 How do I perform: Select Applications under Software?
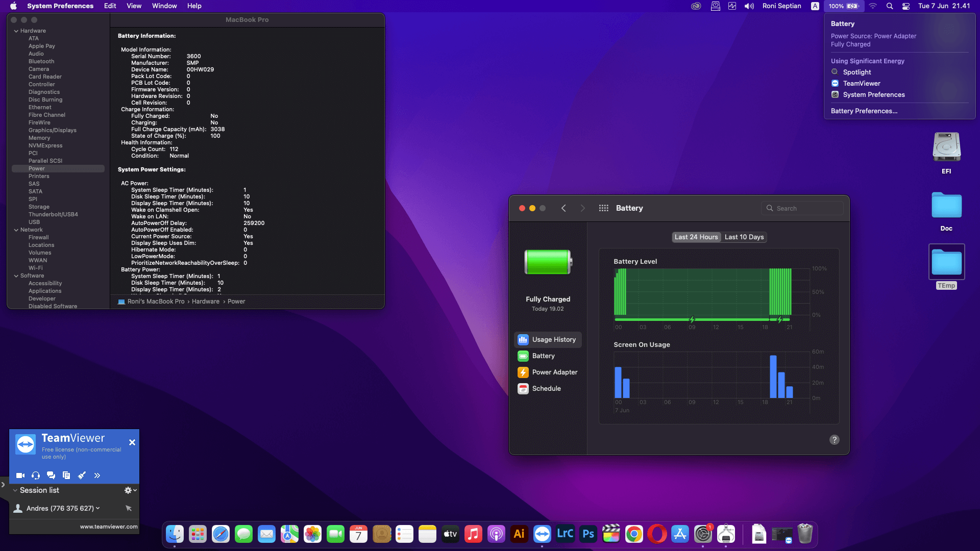45,291
